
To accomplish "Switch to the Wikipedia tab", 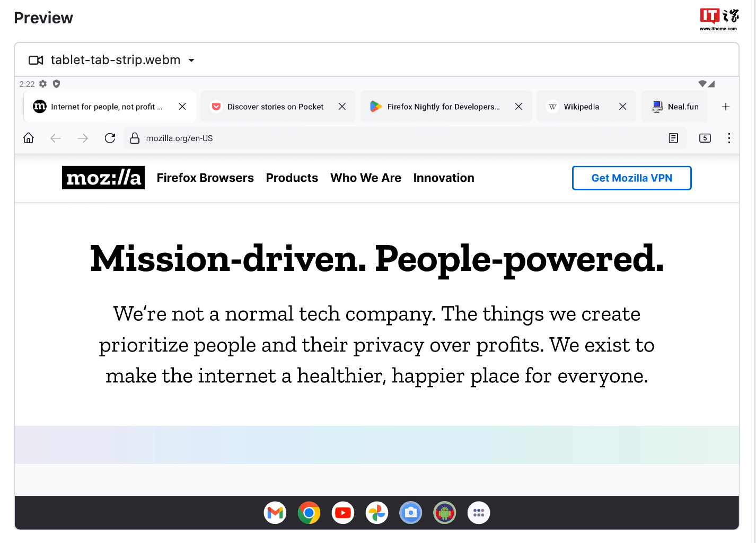I will click(586, 107).
